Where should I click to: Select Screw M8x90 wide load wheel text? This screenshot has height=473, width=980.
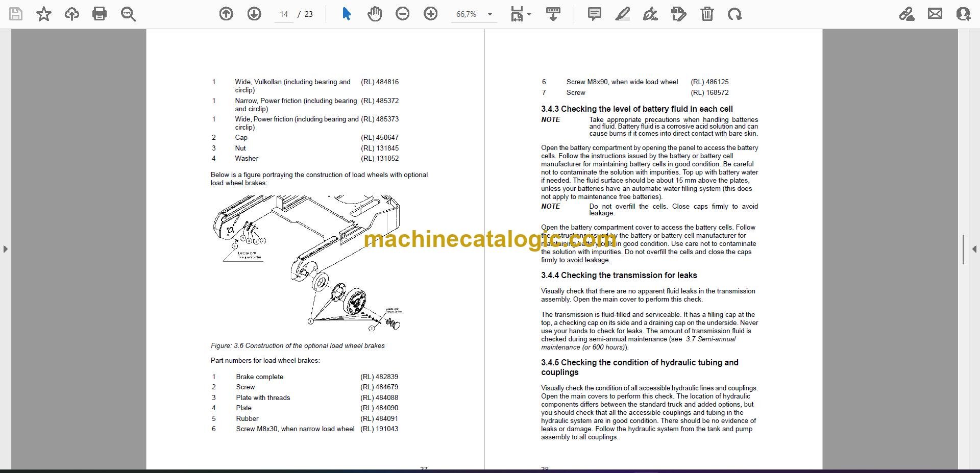pyautogui.click(x=622, y=82)
